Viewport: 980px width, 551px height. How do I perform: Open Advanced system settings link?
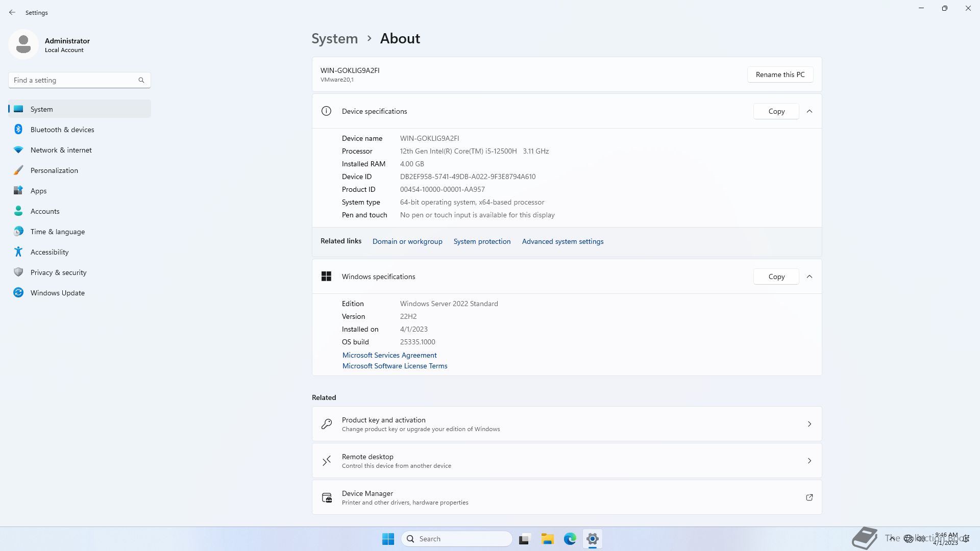point(562,241)
